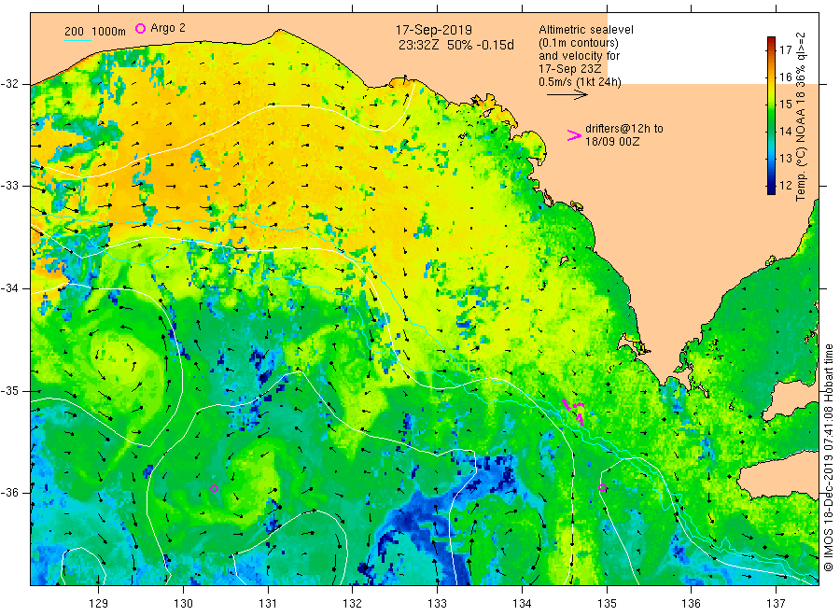This screenshot has width=840, height=616.
Task: Click the Argo 2 legend text
Action: tap(168, 28)
